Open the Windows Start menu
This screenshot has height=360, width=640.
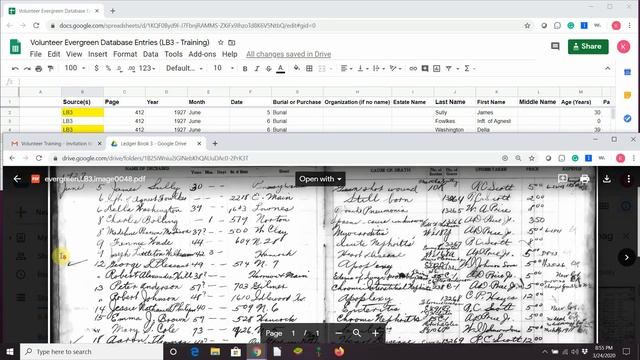tap(10, 351)
